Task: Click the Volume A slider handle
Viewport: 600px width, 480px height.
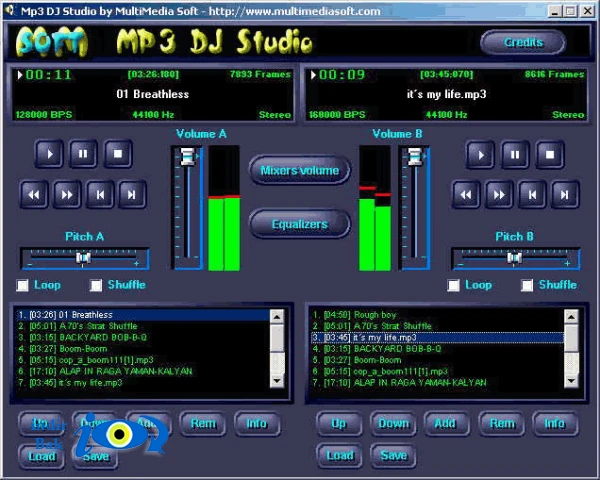Action: [188, 156]
